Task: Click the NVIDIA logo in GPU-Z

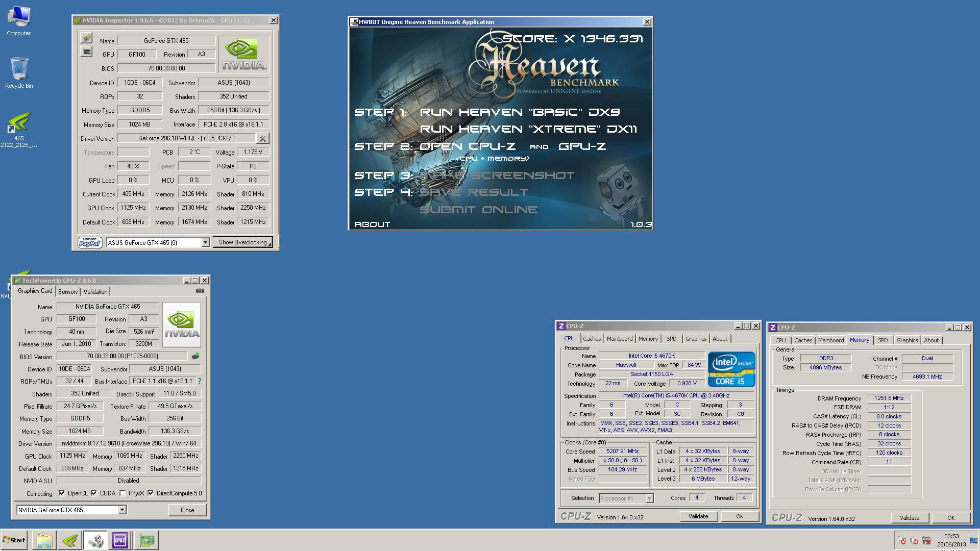Action: pyautogui.click(x=182, y=324)
